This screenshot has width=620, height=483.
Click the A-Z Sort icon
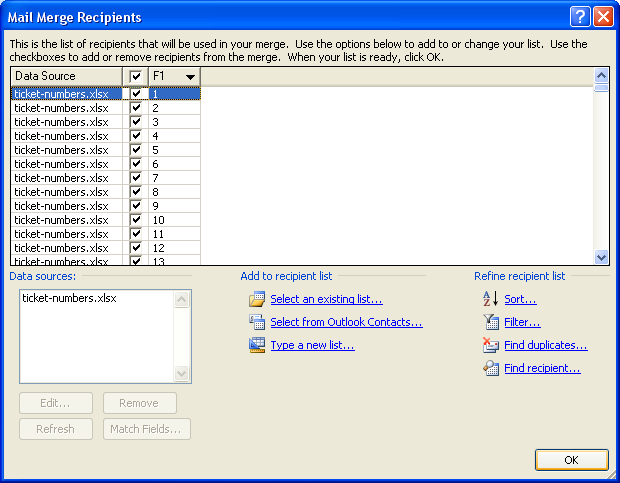pyautogui.click(x=490, y=299)
